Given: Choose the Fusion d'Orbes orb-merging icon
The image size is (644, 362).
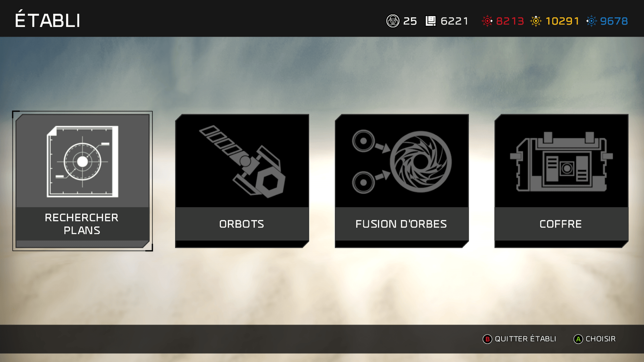Looking at the screenshot, I should click(402, 162).
